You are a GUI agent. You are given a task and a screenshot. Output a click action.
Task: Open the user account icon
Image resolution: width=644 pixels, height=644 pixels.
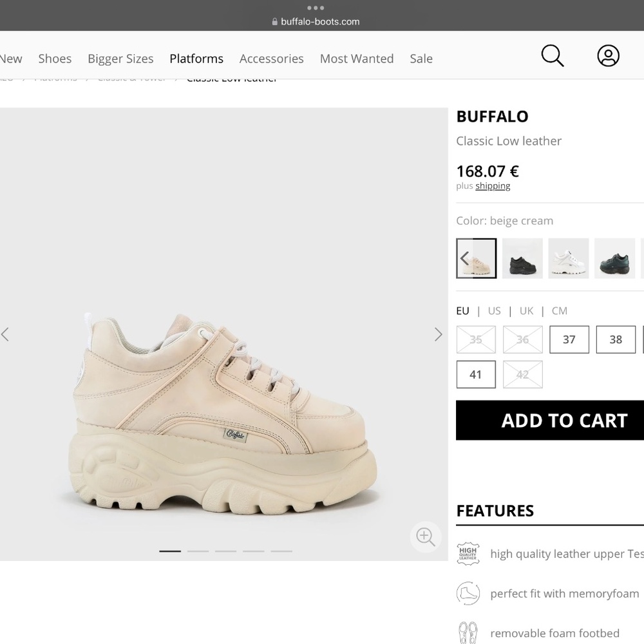tap(609, 55)
